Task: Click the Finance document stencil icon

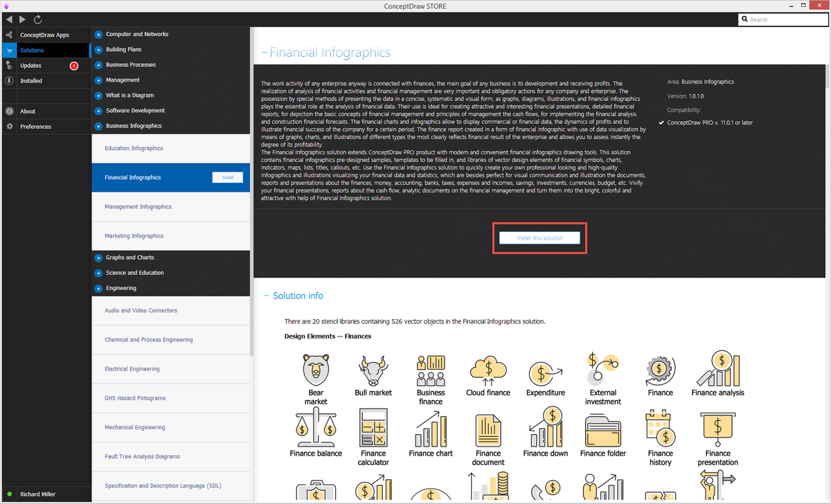Action: coord(488,431)
